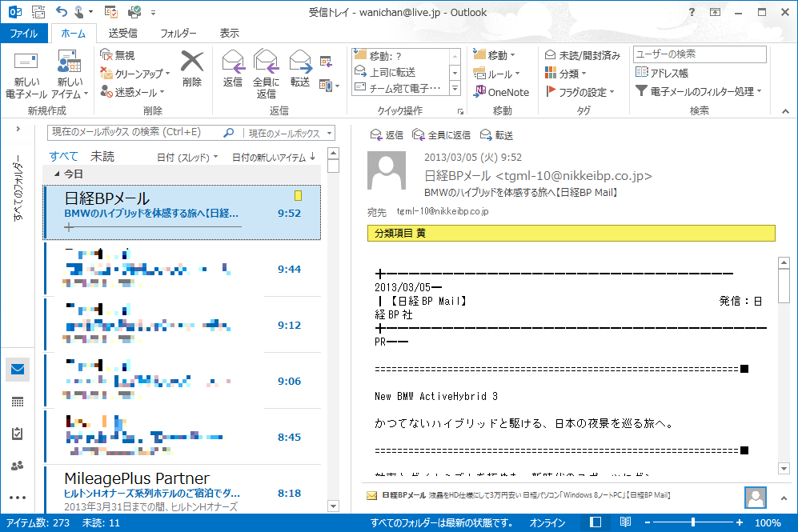Open the 移動 dropdown in 移動 group

click(494, 55)
